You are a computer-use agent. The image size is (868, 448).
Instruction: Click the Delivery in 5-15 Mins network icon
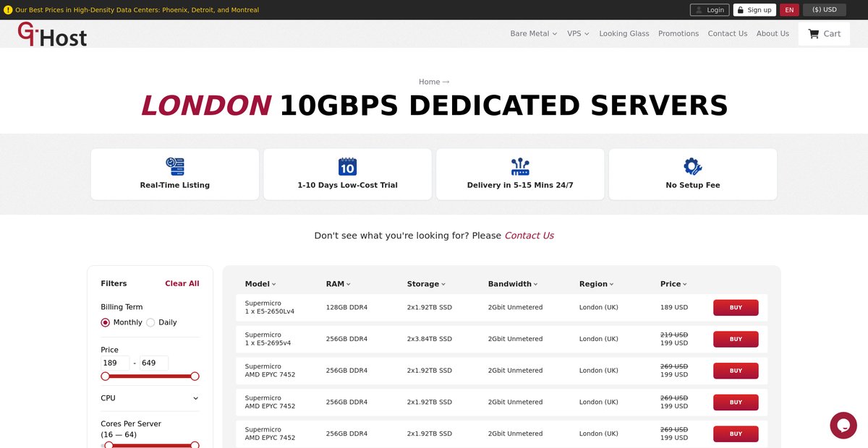520,167
